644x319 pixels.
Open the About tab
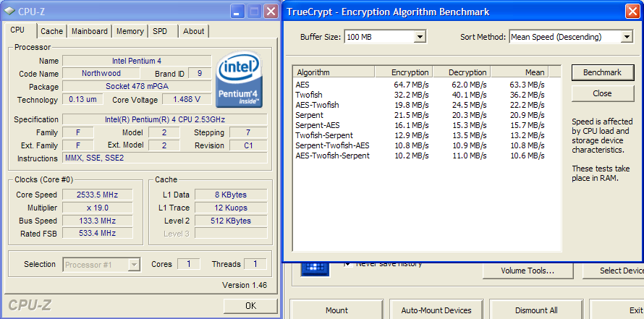(193, 31)
